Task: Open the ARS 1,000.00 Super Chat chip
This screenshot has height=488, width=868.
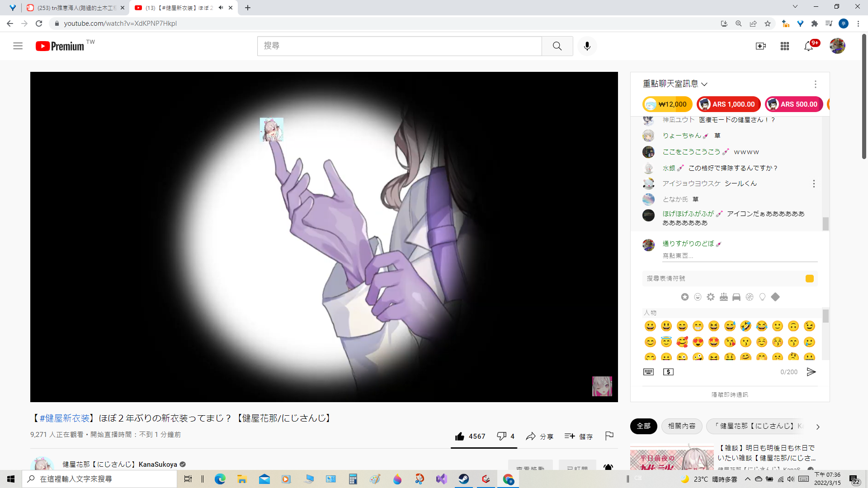Action: tap(729, 104)
